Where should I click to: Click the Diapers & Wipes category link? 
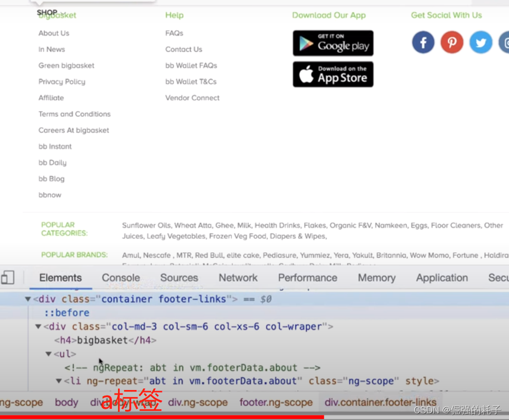pos(298,236)
